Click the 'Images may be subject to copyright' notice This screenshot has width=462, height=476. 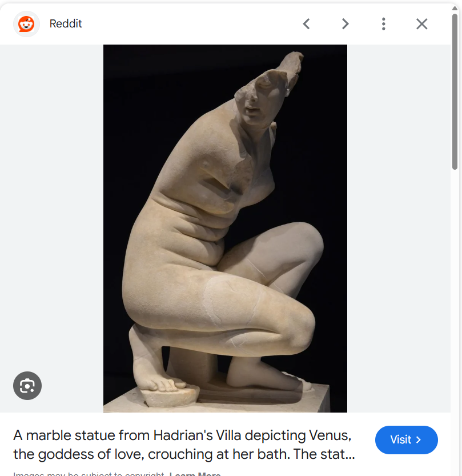(89, 474)
